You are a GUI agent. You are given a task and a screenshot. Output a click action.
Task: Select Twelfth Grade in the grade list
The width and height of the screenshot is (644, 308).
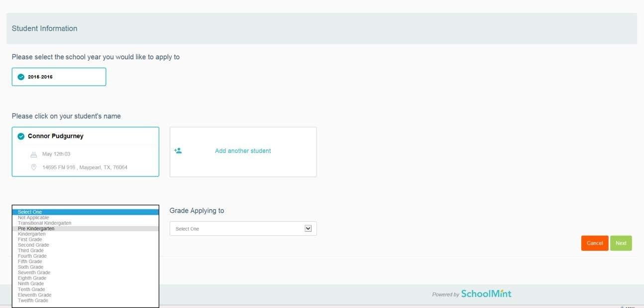33,300
